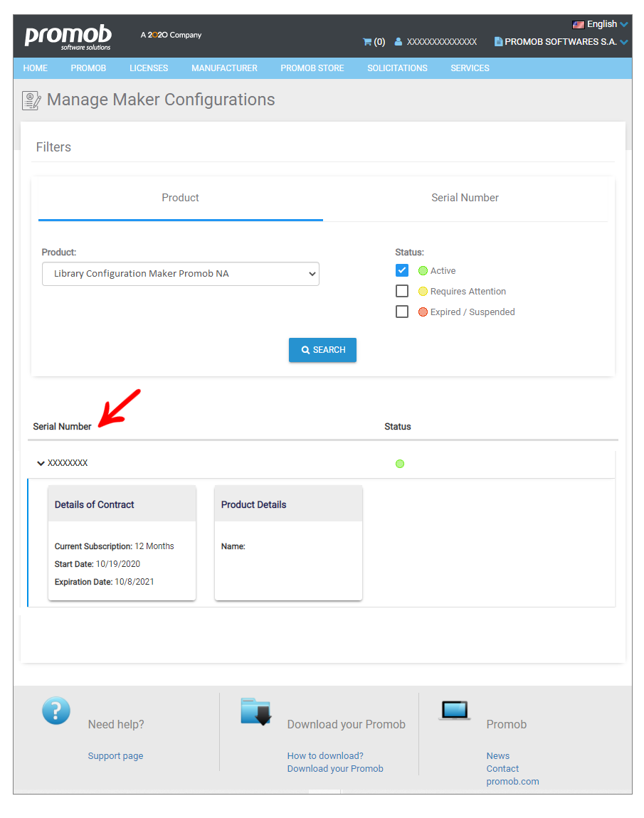The height and width of the screenshot is (818, 644).
Task: Click the Expiration Date: 10/8/2021 text
Action: click(105, 582)
